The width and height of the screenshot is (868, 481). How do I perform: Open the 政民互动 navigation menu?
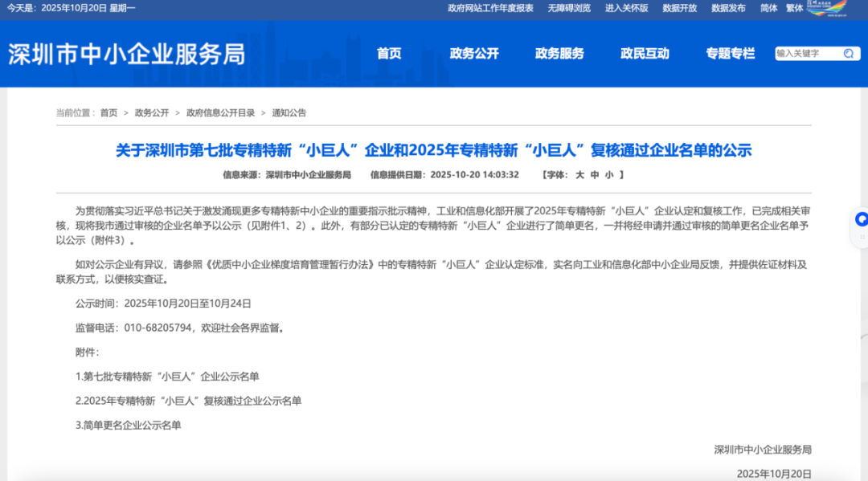pos(645,54)
